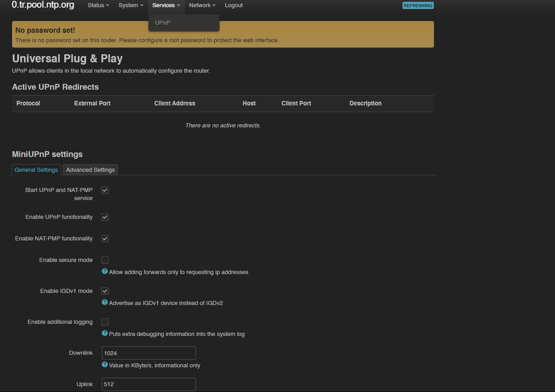Click 'Value in KByte/s, informational only' text
This screenshot has width=555, height=392.
tap(155, 365)
